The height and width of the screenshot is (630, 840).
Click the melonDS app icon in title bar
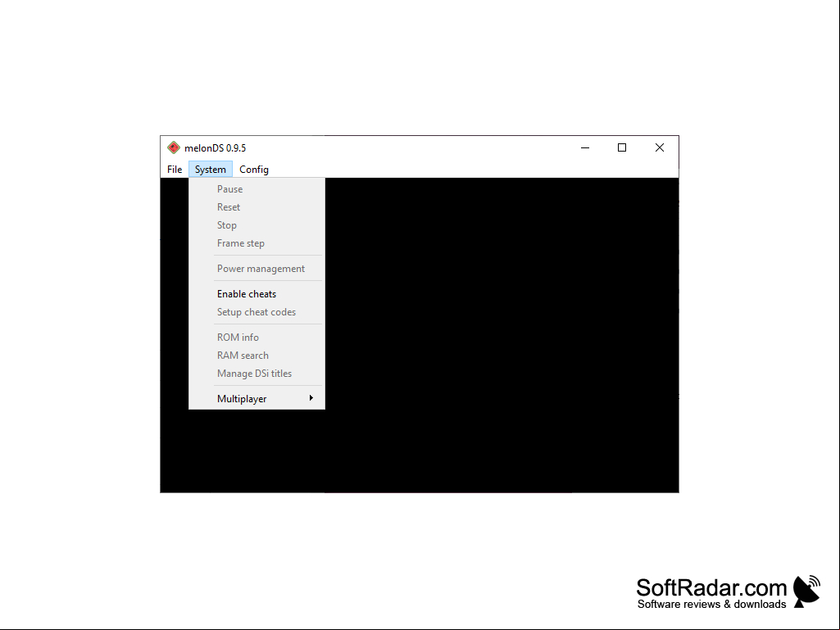click(x=174, y=147)
